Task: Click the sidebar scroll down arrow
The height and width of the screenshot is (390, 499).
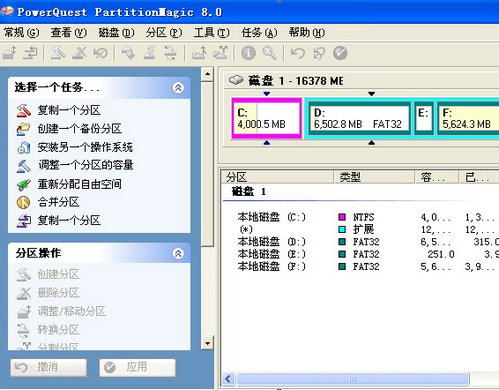Action: click(x=207, y=343)
